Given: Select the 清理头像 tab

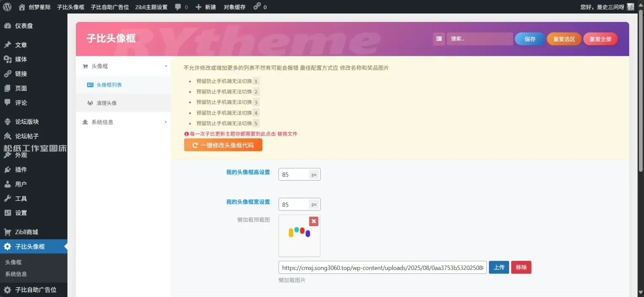Looking at the screenshot, I should tap(106, 103).
